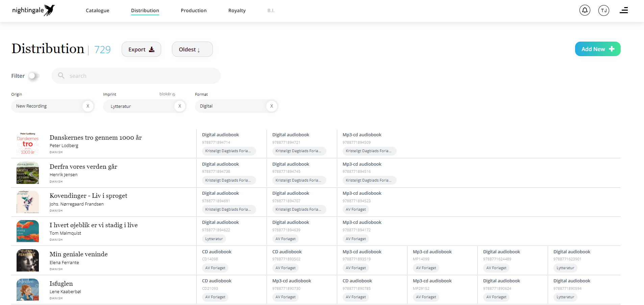The width and height of the screenshot is (644, 305).
Task: Select ISBN 9788771894714 digital audiobook
Action: pyautogui.click(x=216, y=142)
